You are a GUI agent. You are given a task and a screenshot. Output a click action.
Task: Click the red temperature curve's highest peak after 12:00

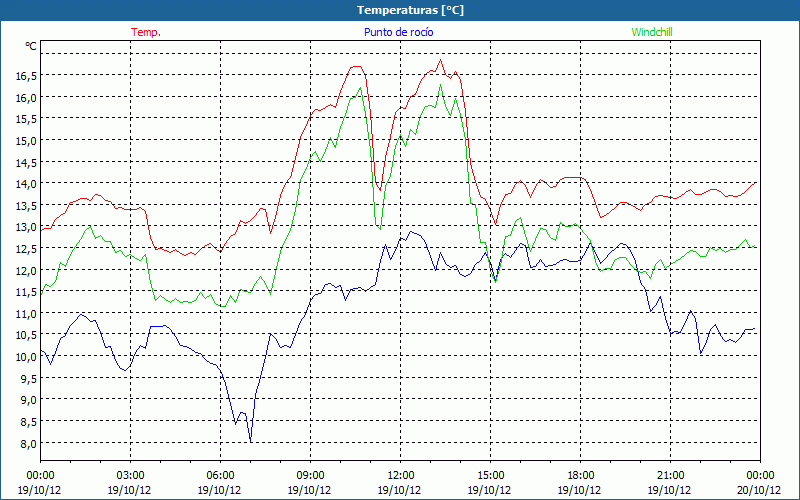(440, 60)
